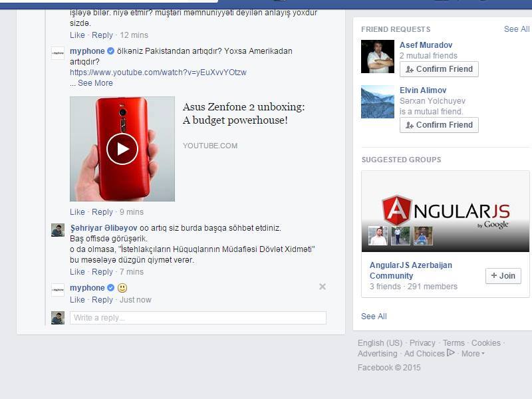Click first member photo on AngularJS cover
Image resolution: width=532 pixels, height=399 pixels.
tap(378, 236)
